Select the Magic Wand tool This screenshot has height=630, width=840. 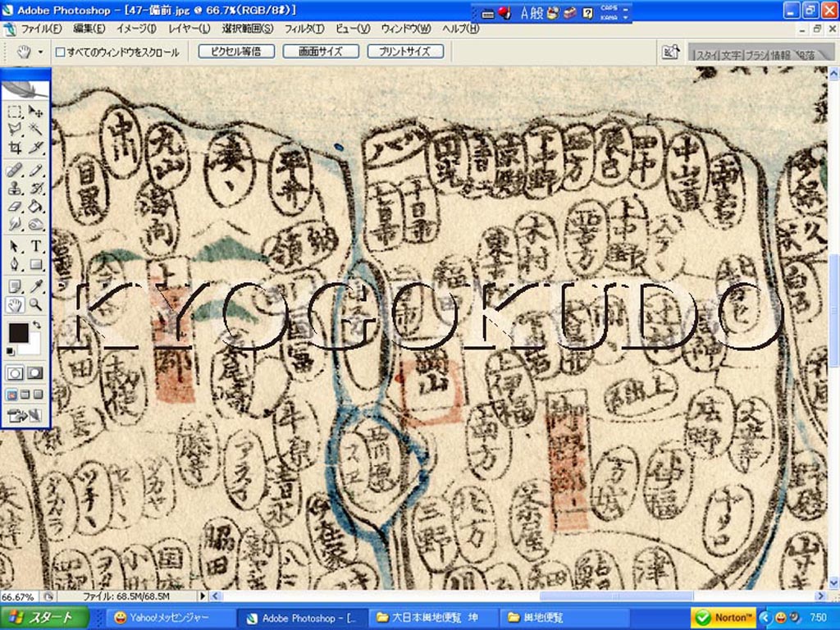point(35,129)
